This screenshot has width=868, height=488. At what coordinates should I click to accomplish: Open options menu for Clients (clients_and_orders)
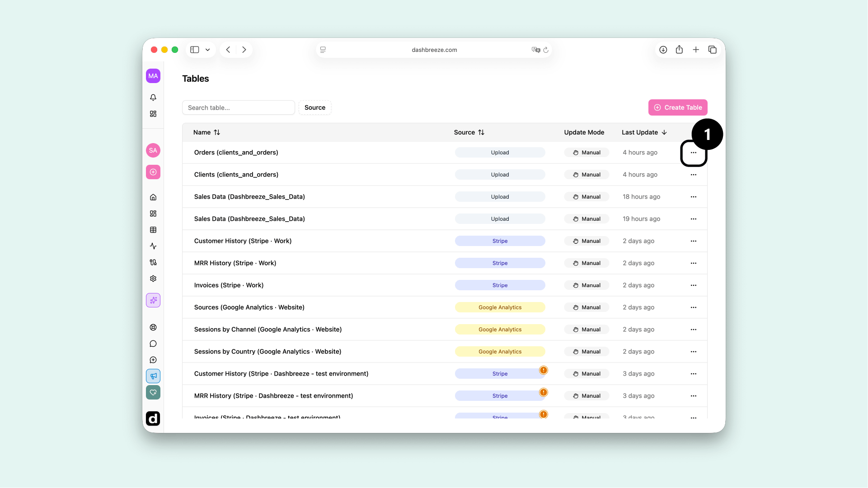click(694, 175)
